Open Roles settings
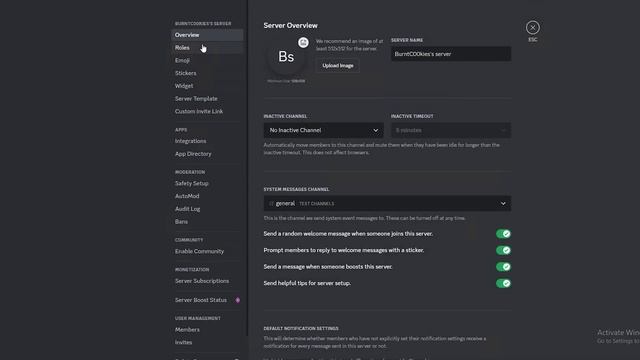The height and width of the screenshot is (360, 640). [x=207, y=48]
